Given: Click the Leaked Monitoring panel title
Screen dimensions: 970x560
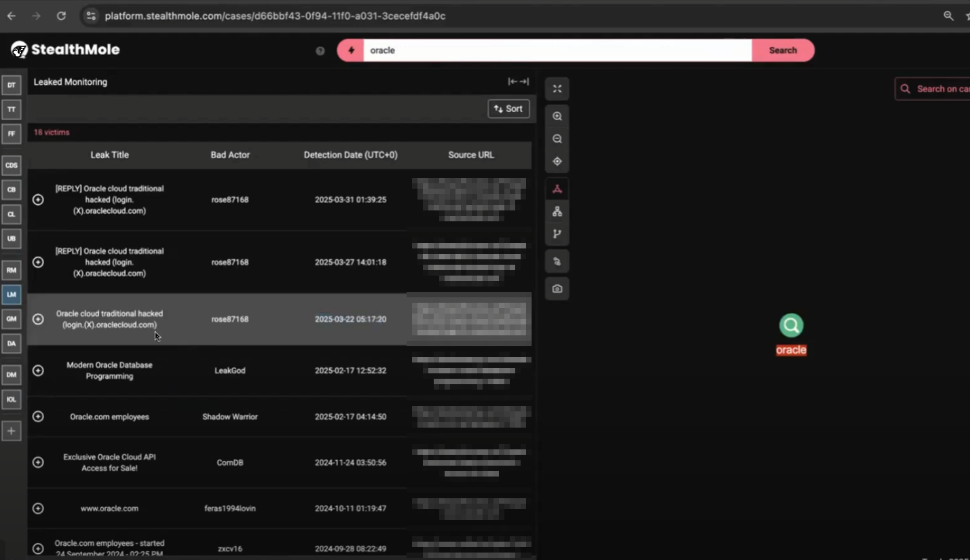Looking at the screenshot, I should pyautogui.click(x=71, y=82).
